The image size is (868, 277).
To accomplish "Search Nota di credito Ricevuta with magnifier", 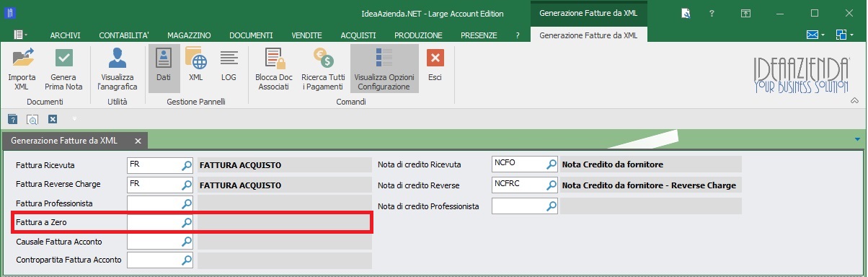I will 552,164.
